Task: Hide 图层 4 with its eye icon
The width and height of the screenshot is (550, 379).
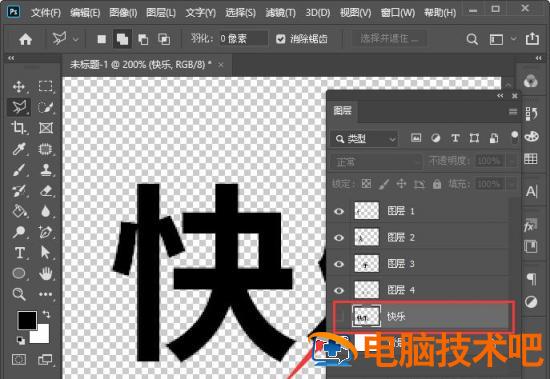Action: coord(339,291)
